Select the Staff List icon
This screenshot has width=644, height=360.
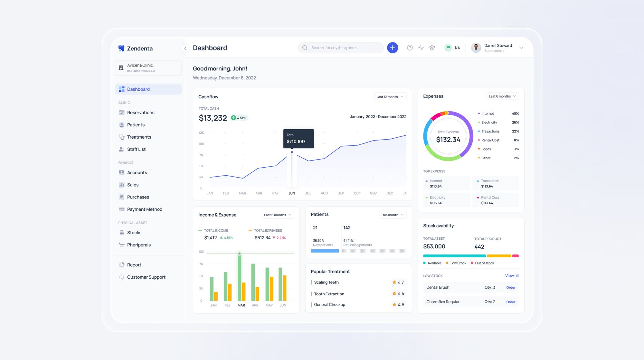(x=122, y=149)
